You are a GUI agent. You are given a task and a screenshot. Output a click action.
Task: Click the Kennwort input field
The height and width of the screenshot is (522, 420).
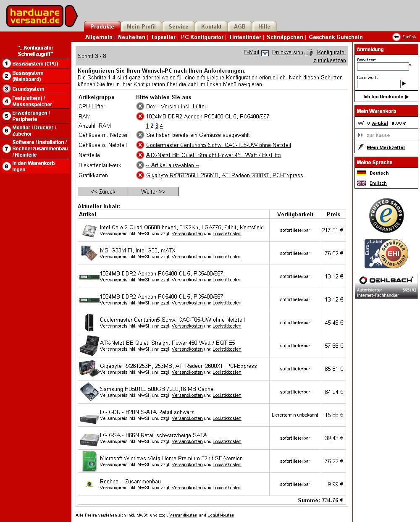(x=378, y=84)
